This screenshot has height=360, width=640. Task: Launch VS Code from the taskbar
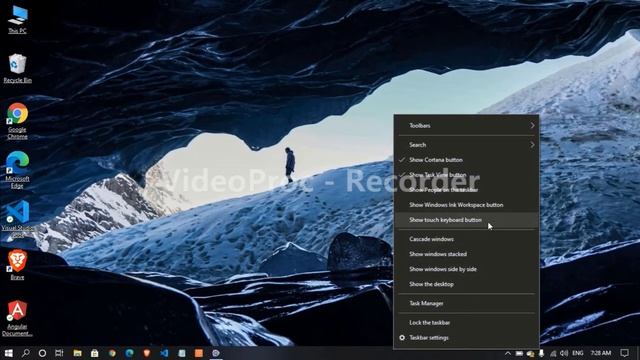pyautogui.click(x=164, y=353)
